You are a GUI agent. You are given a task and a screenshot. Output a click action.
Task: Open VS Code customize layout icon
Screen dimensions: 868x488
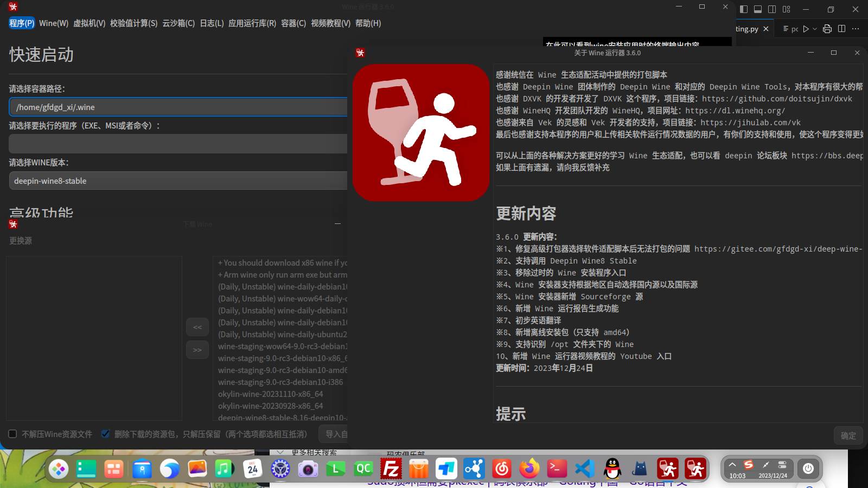[x=787, y=9]
